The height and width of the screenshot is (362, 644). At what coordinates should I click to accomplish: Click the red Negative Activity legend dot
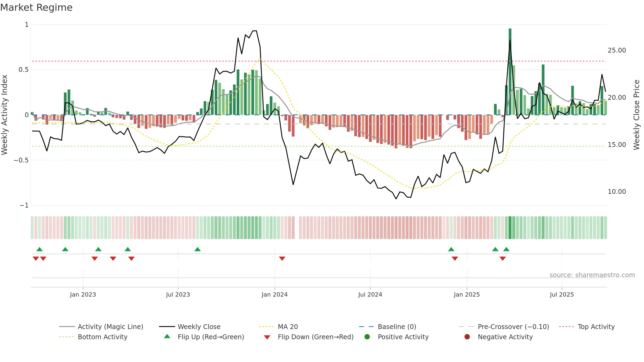coord(467,337)
